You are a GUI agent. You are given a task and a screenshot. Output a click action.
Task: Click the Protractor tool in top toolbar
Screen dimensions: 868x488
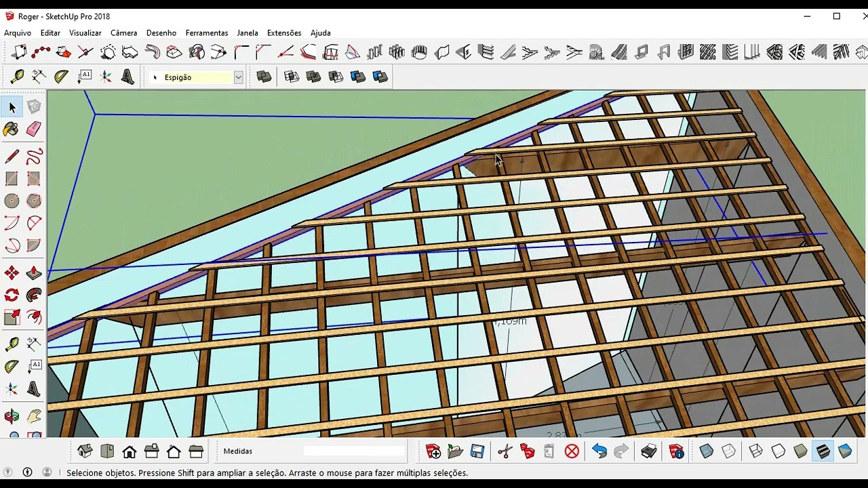[62, 77]
